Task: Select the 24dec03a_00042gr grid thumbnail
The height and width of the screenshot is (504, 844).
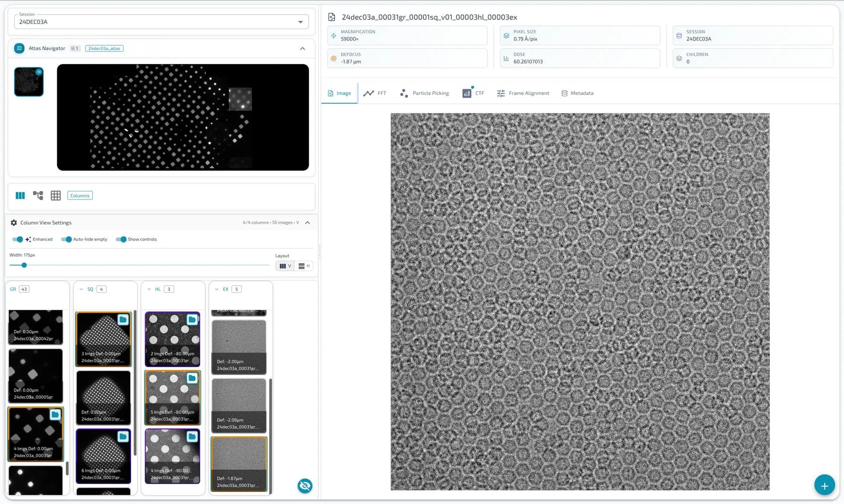Action: pos(36,327)
